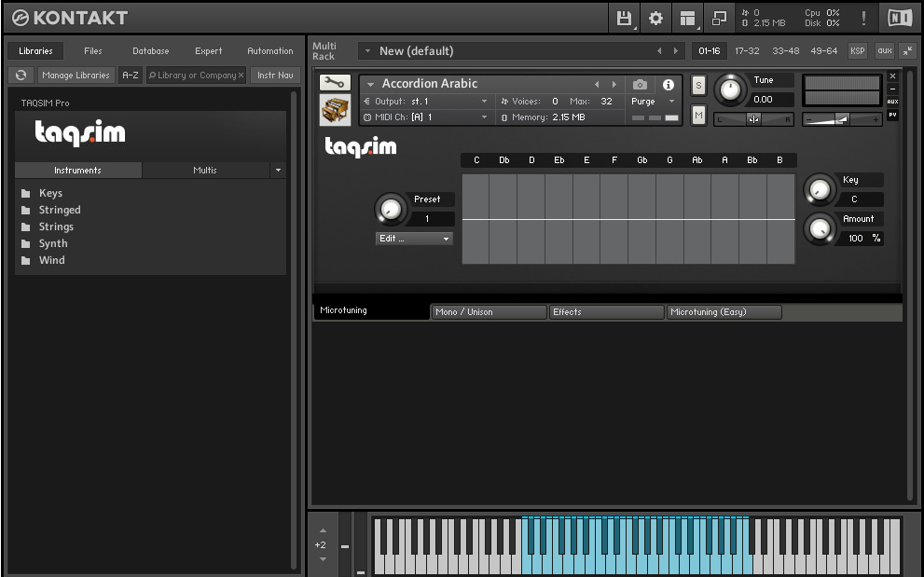924x577 pixels.
Task: Switch to the Database tab
Action: click(x=151, y=51)
